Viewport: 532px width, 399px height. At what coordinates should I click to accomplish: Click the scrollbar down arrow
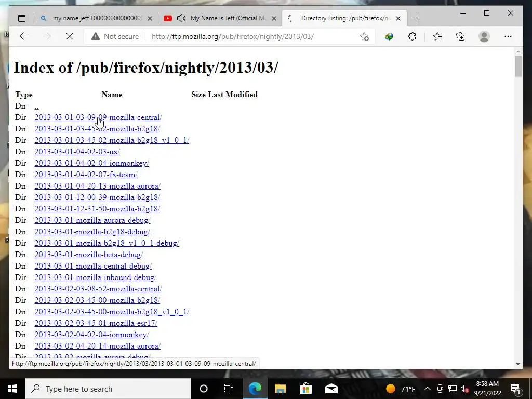coord(518,364)
